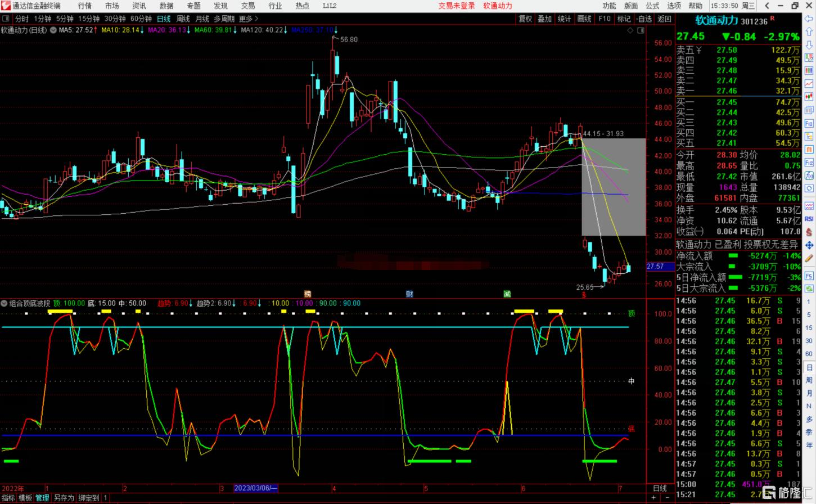Click the left arrow icon in right sidebar
The height and width of the screenshot is (504, 816).
point(809,19)
